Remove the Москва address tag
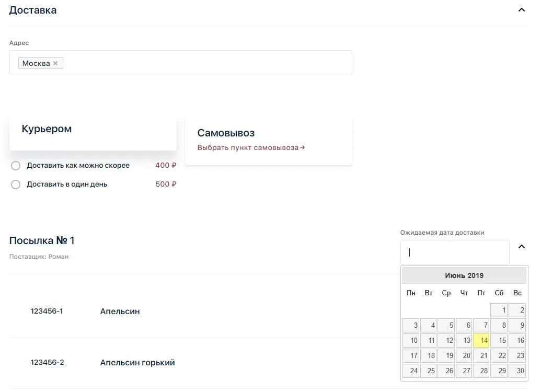The height and width of the screenshot is (392, 541). point(55,63)
